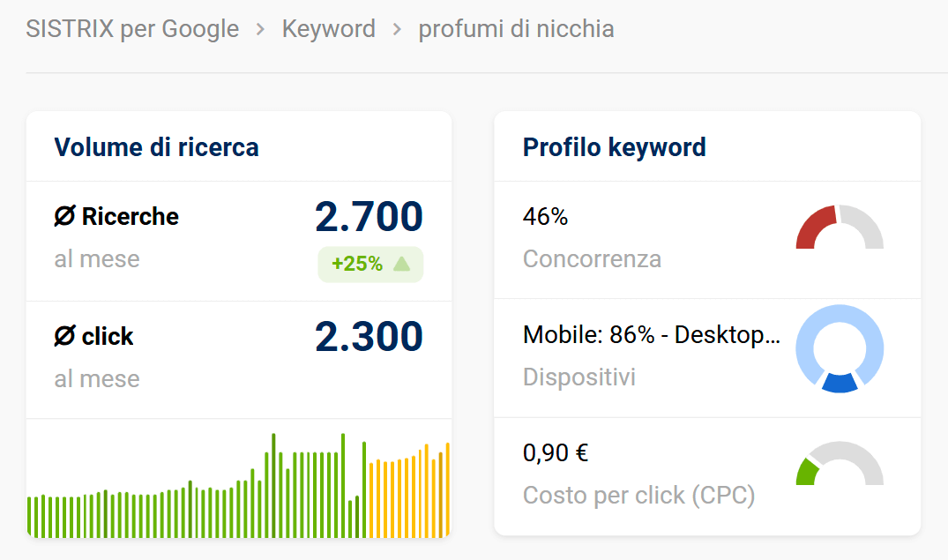Click the Mobile: 86% devices text
This screenshot has width=948, height=560.
click(x=651, y=335)
